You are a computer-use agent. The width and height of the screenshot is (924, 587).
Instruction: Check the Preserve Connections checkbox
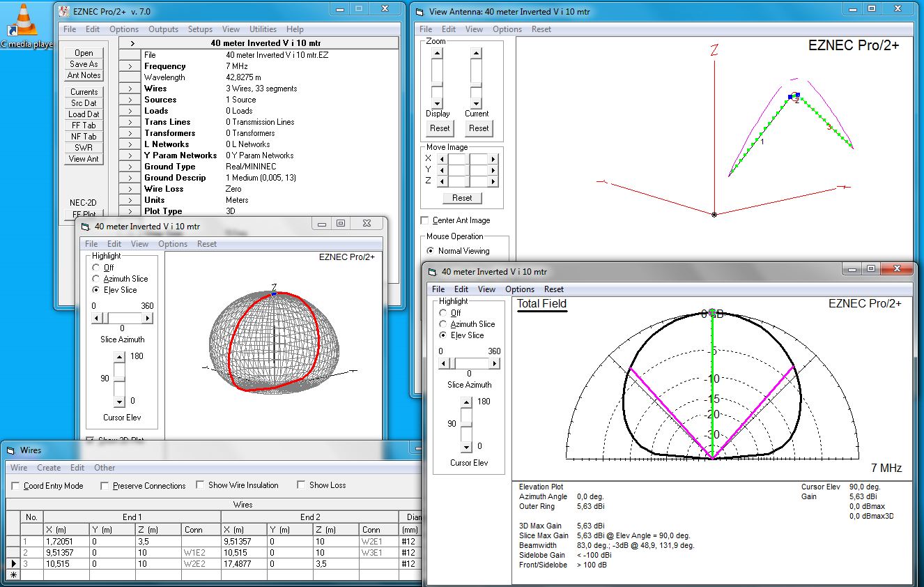point(105,486)
